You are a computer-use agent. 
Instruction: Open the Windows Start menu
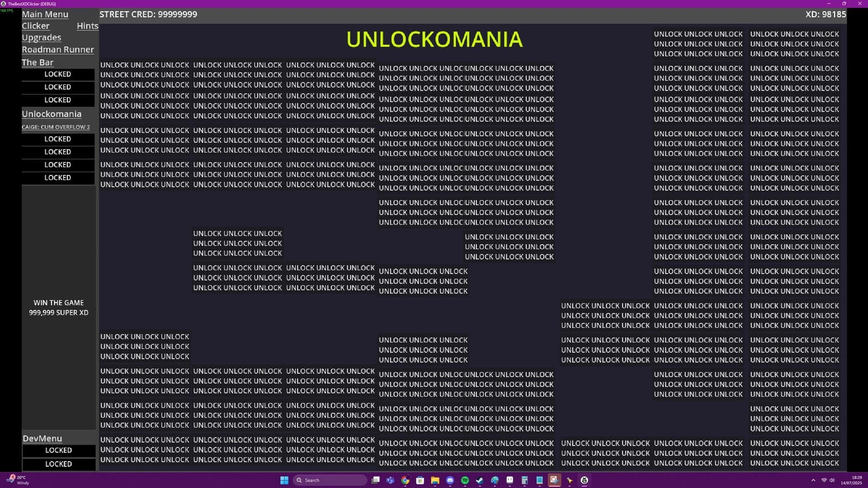[x=284, y=480]
